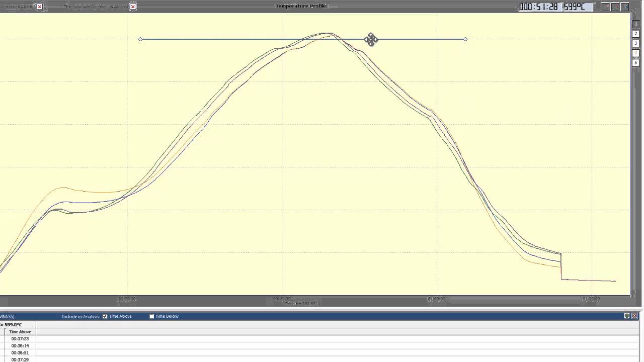
Task: Click the 01:00:00 time axis label
Action: coord(436,299)
